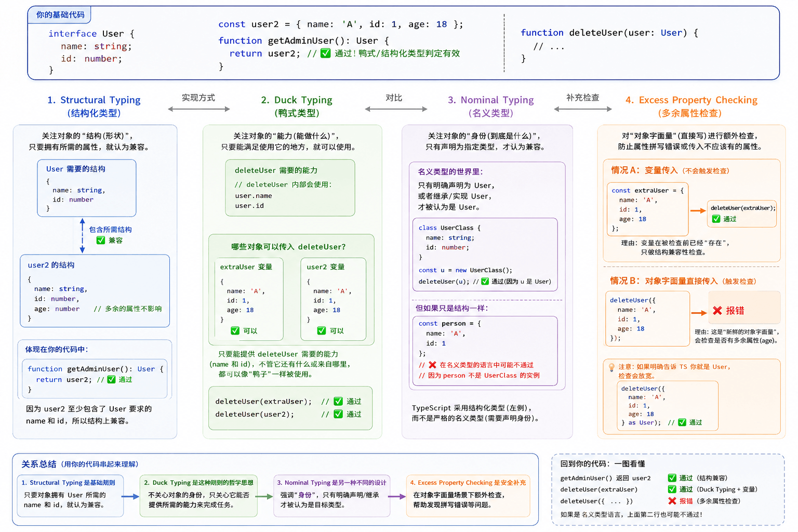Click the "情况 A: 变量传入" heading
The height and width of the screenshot is (532, 798).
pyautogui.click(x=644, y=170)
